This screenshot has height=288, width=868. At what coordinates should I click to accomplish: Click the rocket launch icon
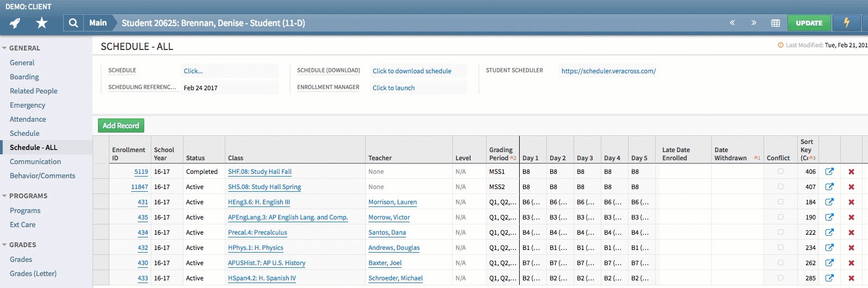point(15,23)
